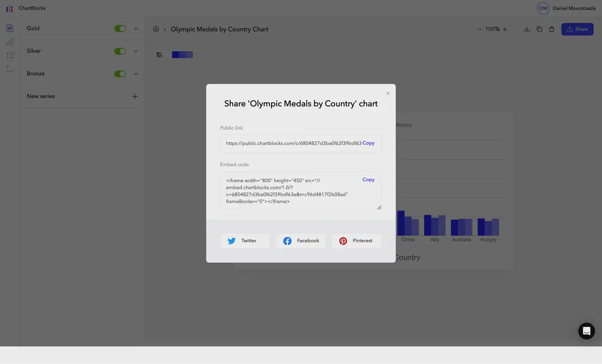Open the grid settings sidebar icon
The height and width of the screenshot is (364, 602).
point(9,55)
